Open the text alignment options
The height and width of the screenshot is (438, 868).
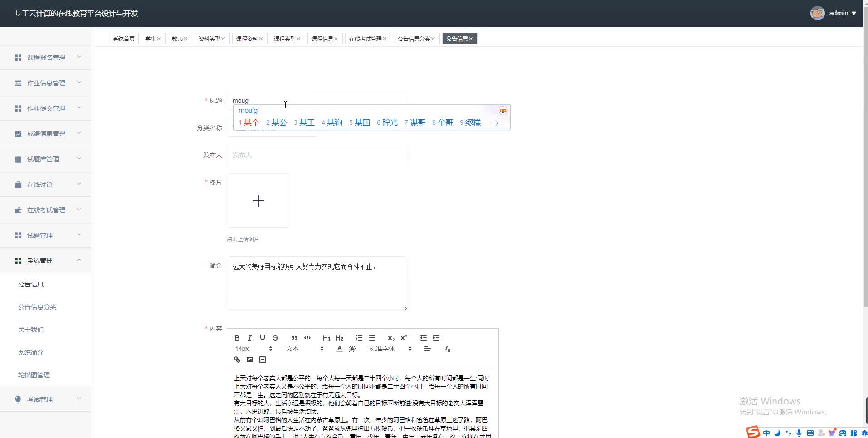click(x=427, y=349)
